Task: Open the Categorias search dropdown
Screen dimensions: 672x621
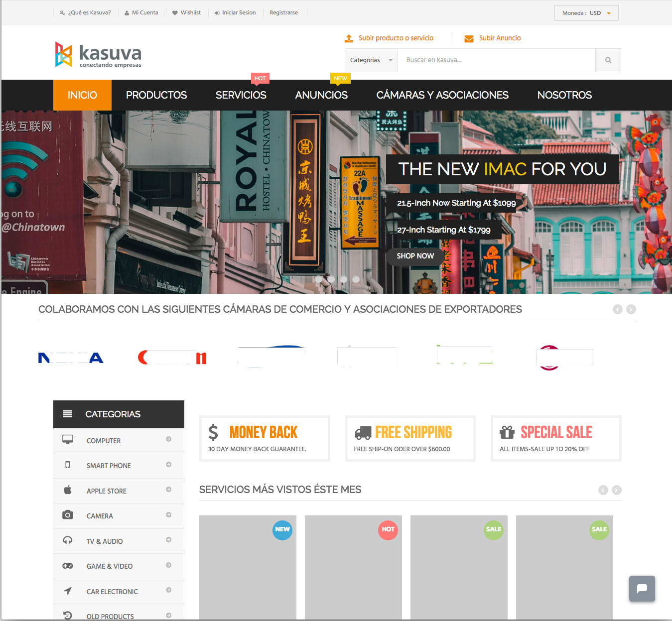Action: click(371, 60)
